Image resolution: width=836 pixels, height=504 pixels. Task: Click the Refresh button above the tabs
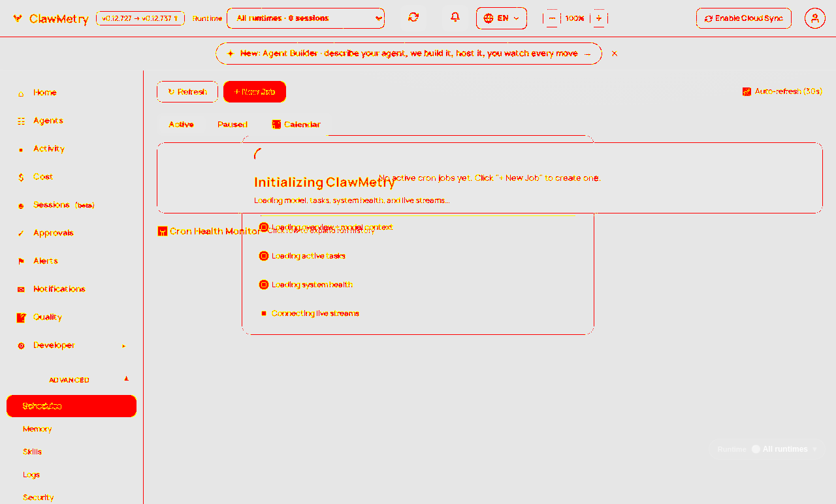(x=187, y=92)
